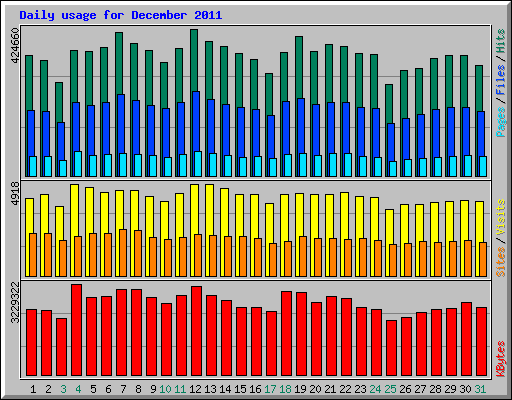Click day label 15 on the x-axis
The image size is (512, 400).
(240, 389)
